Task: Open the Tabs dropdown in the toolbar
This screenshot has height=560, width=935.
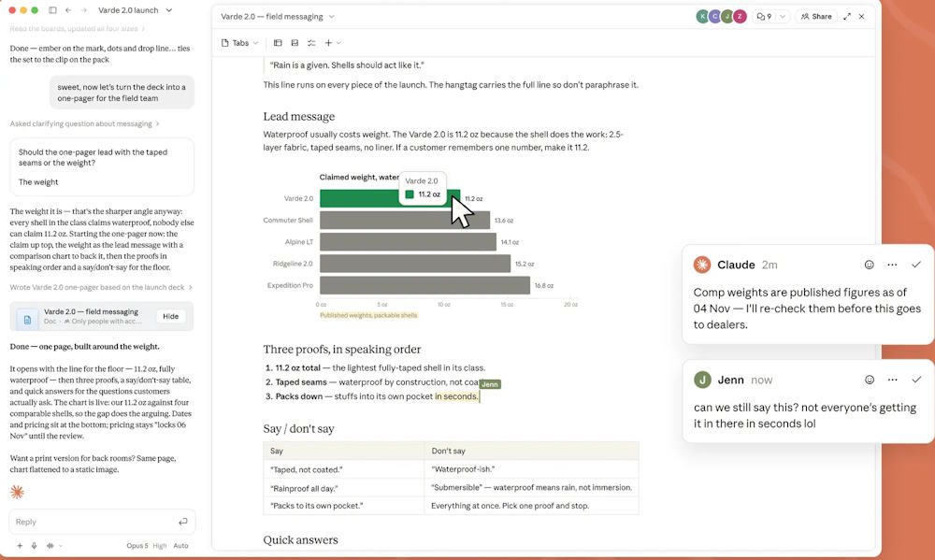Action: click(x=239, y=43)
